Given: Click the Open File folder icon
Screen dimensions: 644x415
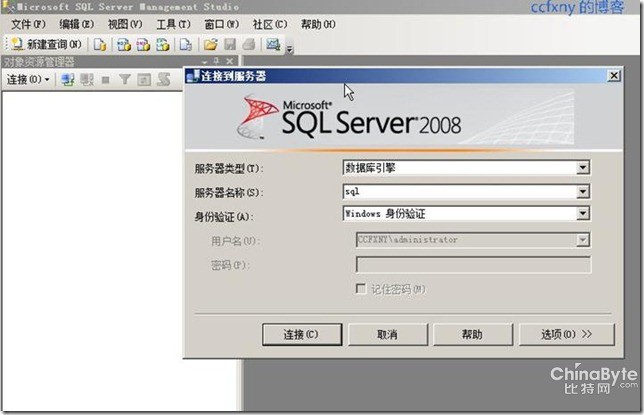Looking at the screenshot, I should 210,44.
